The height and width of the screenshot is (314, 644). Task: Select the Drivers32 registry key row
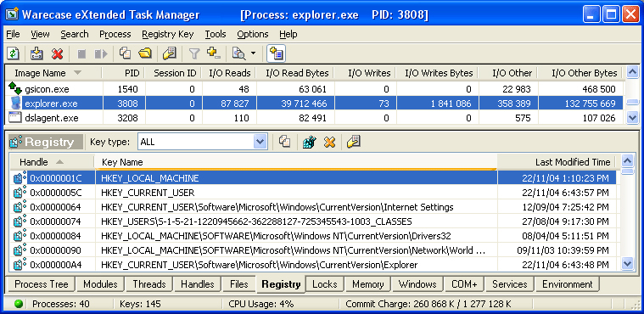pos(313,236)
